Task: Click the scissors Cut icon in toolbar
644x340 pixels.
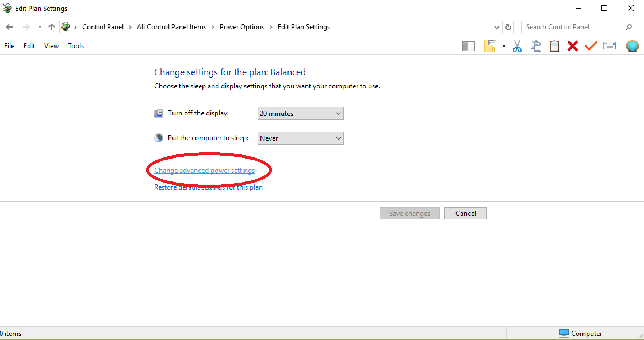Action: (x=517, y=46)
